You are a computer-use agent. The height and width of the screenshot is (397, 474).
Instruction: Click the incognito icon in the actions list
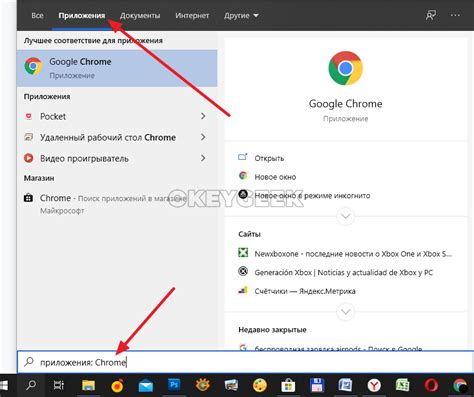pos(243,194)
